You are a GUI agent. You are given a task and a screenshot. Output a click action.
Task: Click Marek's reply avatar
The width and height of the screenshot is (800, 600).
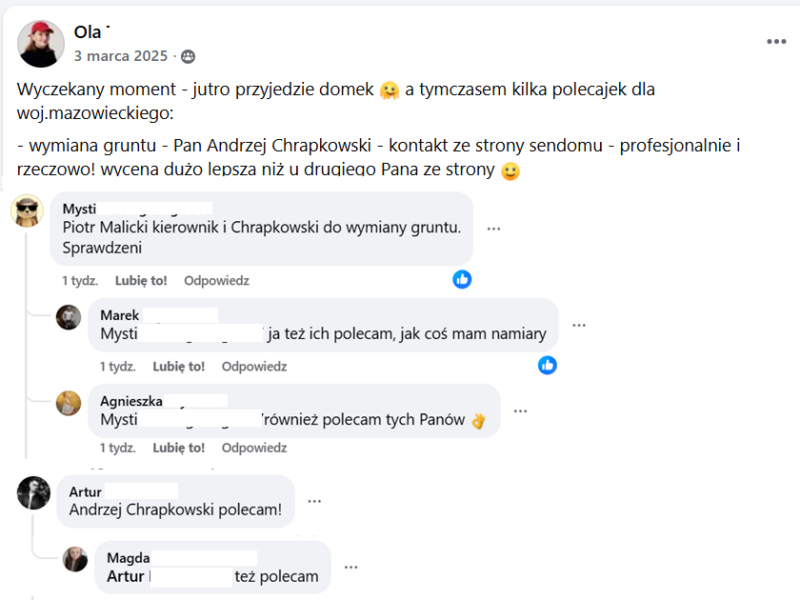(x=69, y=318)
